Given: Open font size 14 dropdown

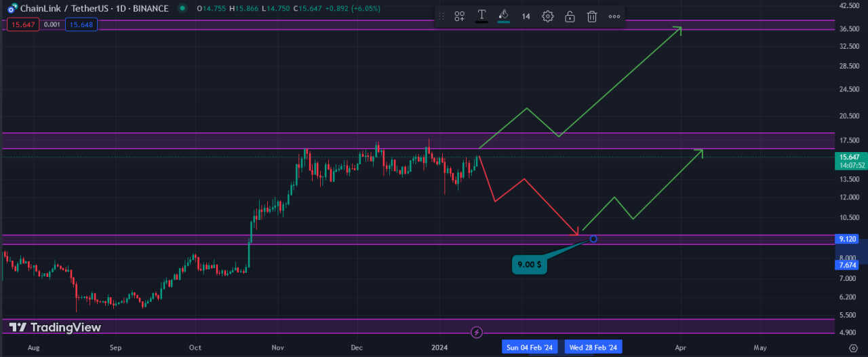Looking at the screenshot, I should [526, 16].
